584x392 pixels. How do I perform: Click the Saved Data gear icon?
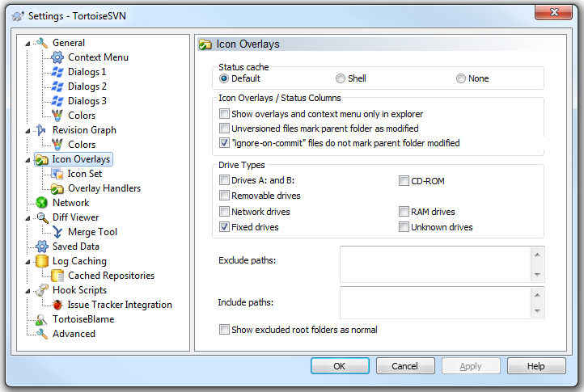[x=42, y=247]
